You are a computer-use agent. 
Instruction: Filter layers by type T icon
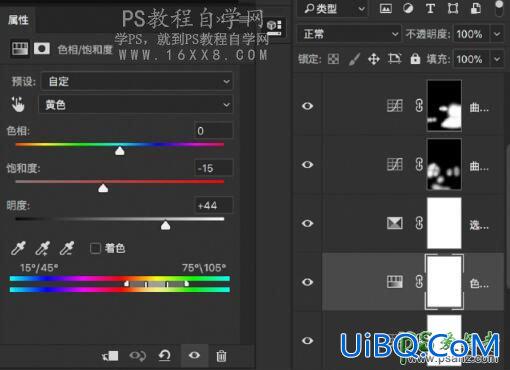[430, 9]
